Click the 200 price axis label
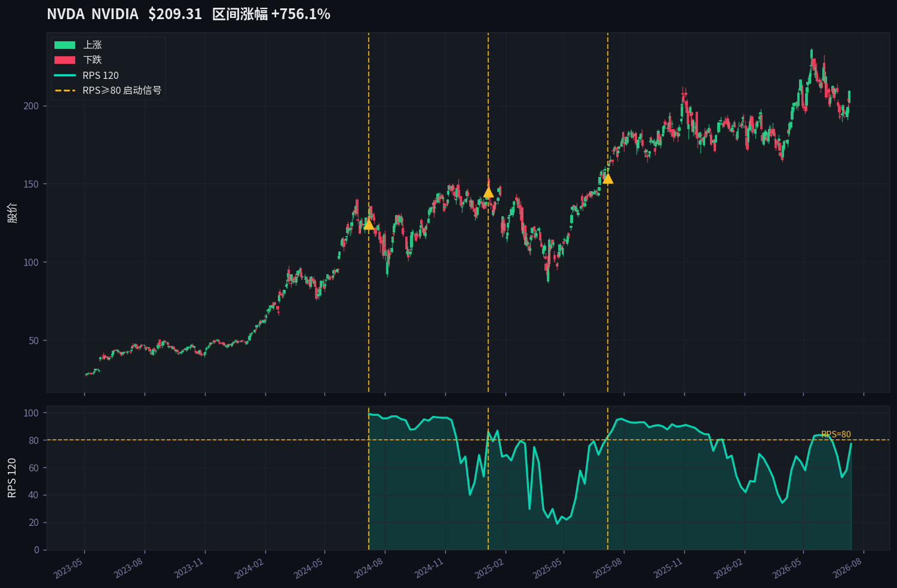The image size is (897, 588). [31, 106]
